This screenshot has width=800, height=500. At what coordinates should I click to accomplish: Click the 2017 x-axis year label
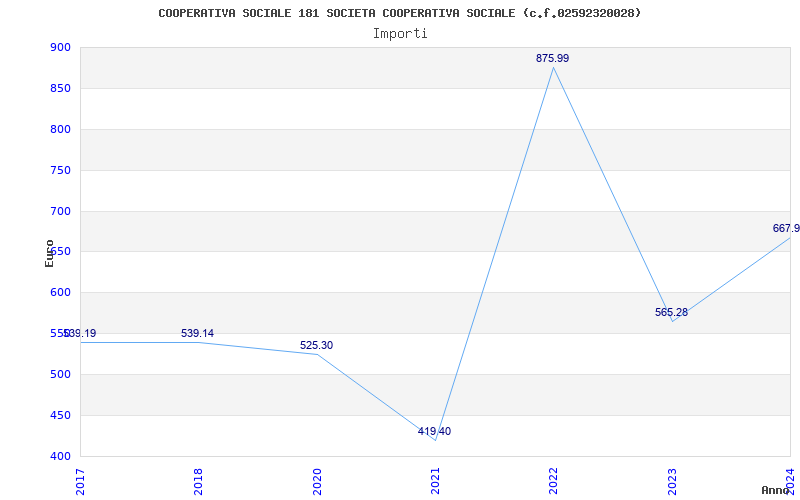[80, 482]
